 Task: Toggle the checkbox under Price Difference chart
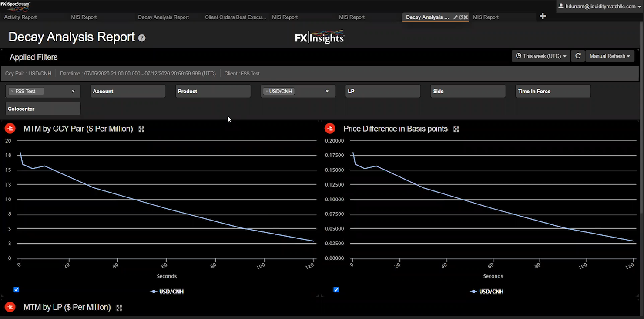pos(336,290)
